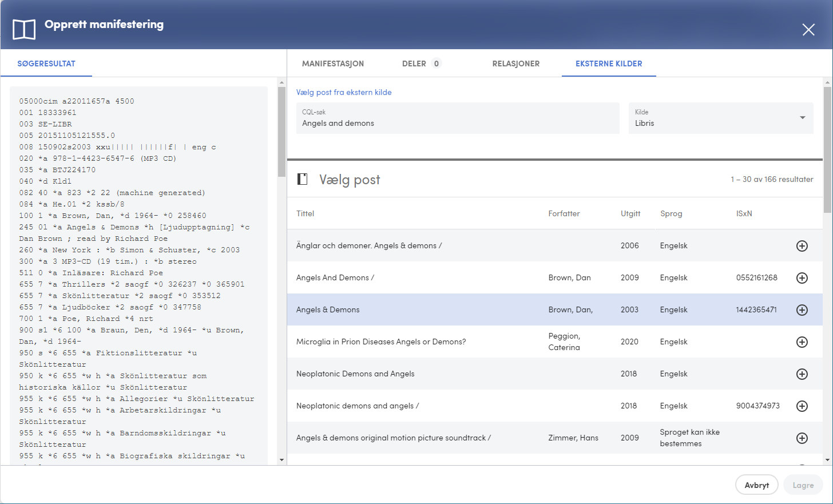Click the "1 – 30 av 166 resultater" count

772,179
